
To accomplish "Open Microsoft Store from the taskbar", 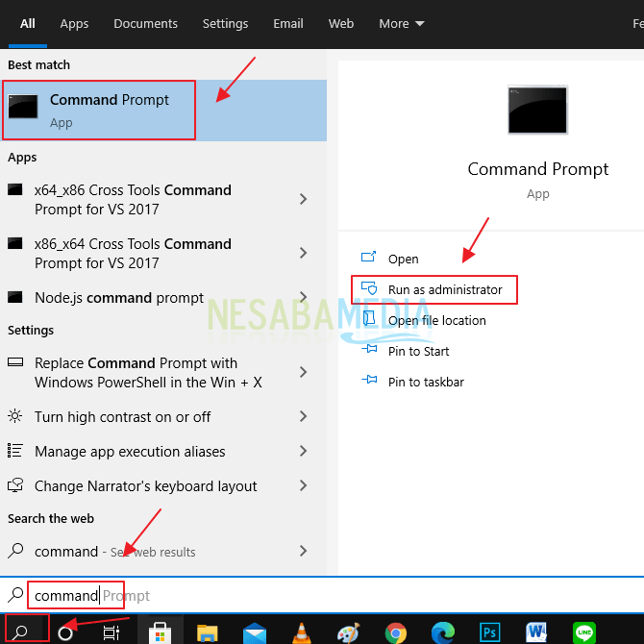I will click(x=160, y=632).
